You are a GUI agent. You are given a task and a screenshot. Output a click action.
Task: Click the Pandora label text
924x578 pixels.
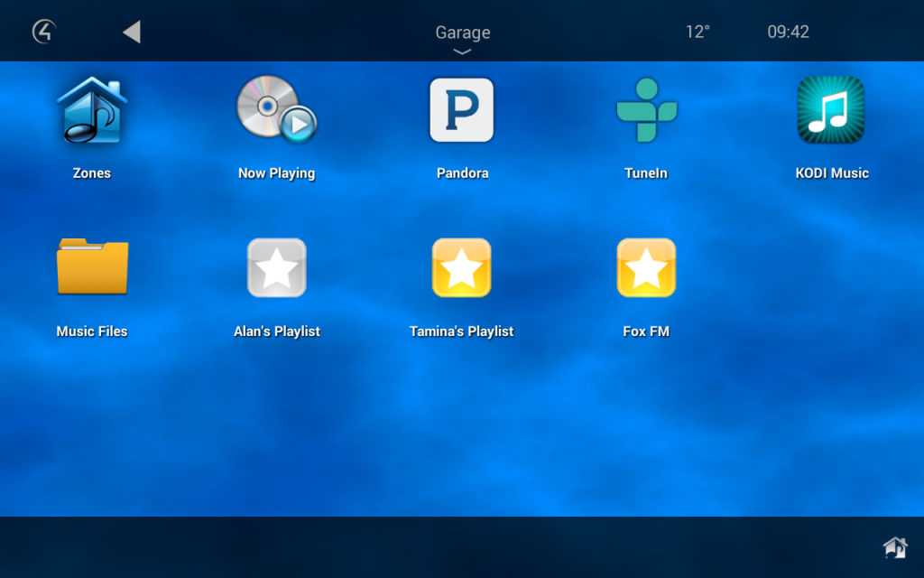click(x=463, y=173)
